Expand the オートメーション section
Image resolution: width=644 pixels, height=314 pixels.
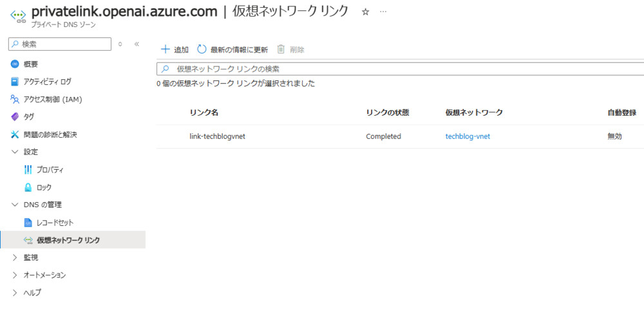[x=15, y=275]
